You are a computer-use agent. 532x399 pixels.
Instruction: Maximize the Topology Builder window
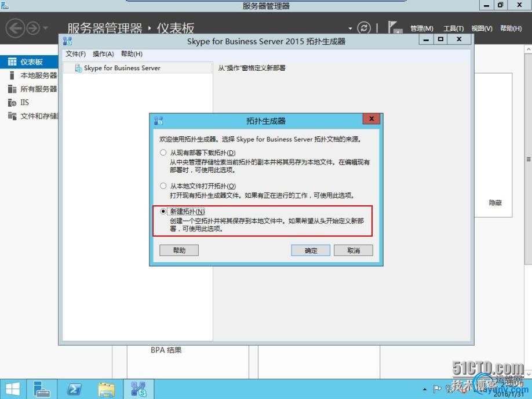440,40
